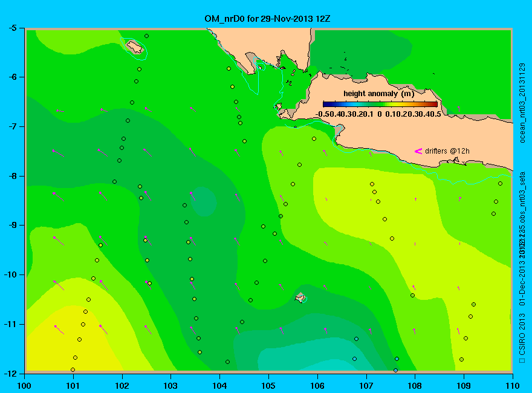Click the y-axis label -6

[x=12, y=77]
